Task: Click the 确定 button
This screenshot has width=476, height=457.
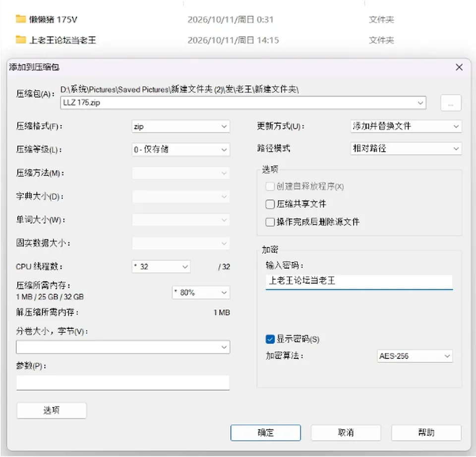Action: pos(266,432)
